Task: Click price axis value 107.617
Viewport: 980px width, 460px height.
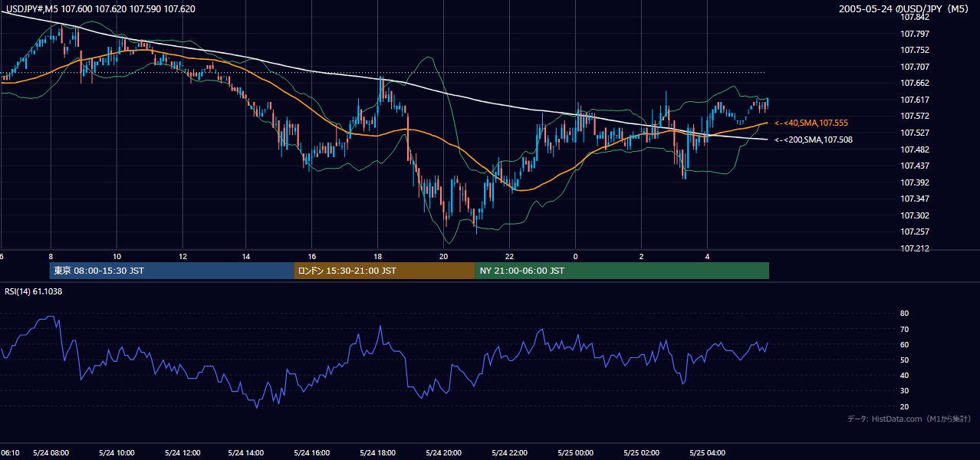Action: coord(914,100)
